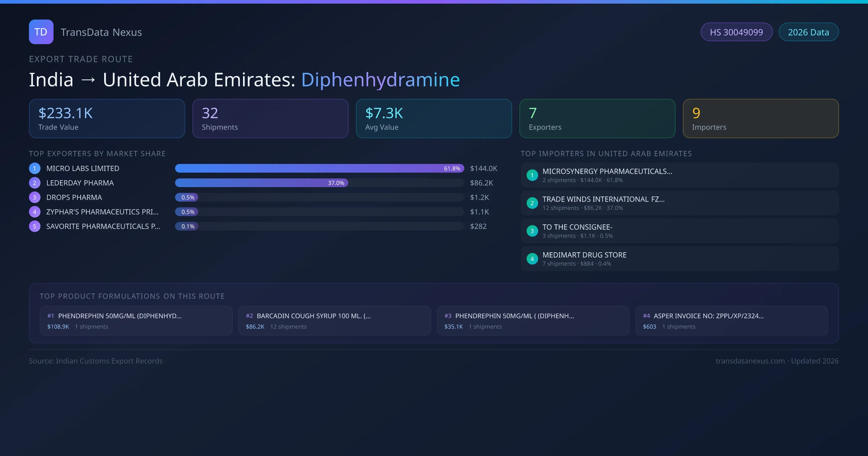Select the 9 Importers stat card
This screenshot has height=456, width=868.
click(761, 118)
